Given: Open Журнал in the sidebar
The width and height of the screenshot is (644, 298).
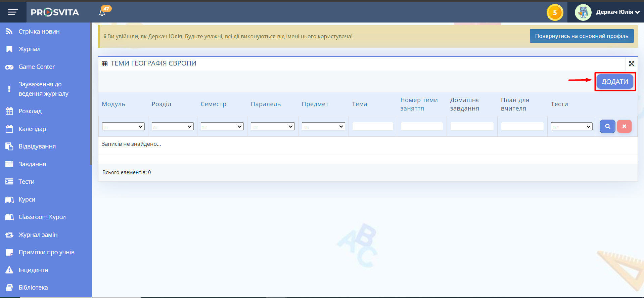Looking at the screenshot, I should 30,49.
